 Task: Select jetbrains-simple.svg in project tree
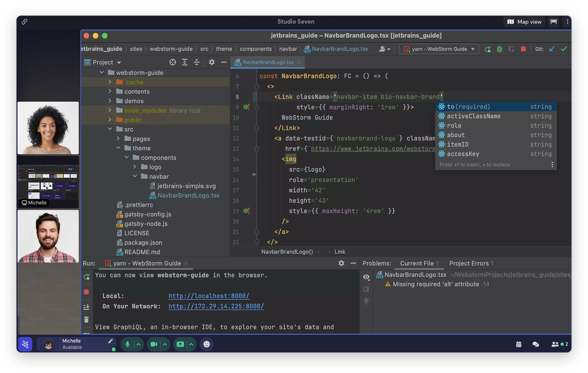pos(186,186)
